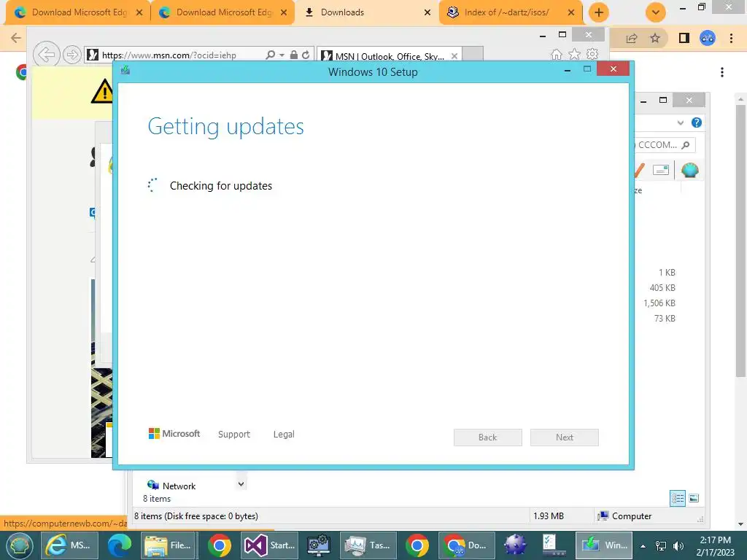Refresh the page in Internet Explorer
The height and width of the screenshot is (560, 747).
(306, 55)
